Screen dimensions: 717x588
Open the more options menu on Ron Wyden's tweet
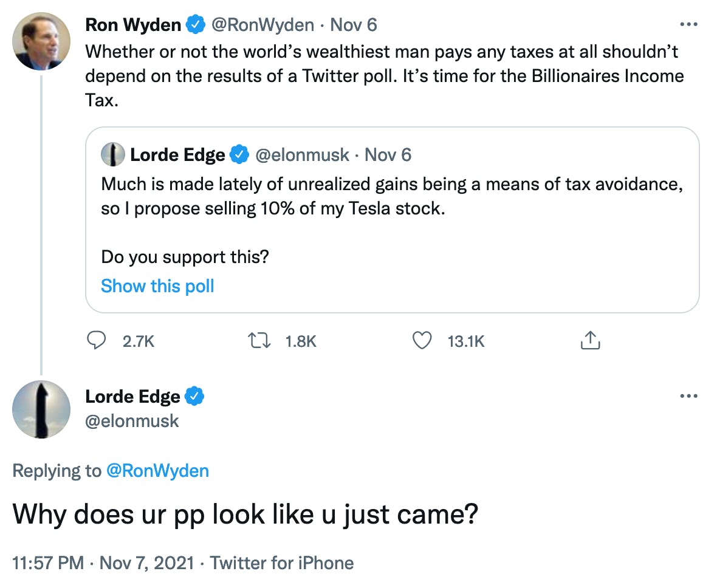[688, 25]
